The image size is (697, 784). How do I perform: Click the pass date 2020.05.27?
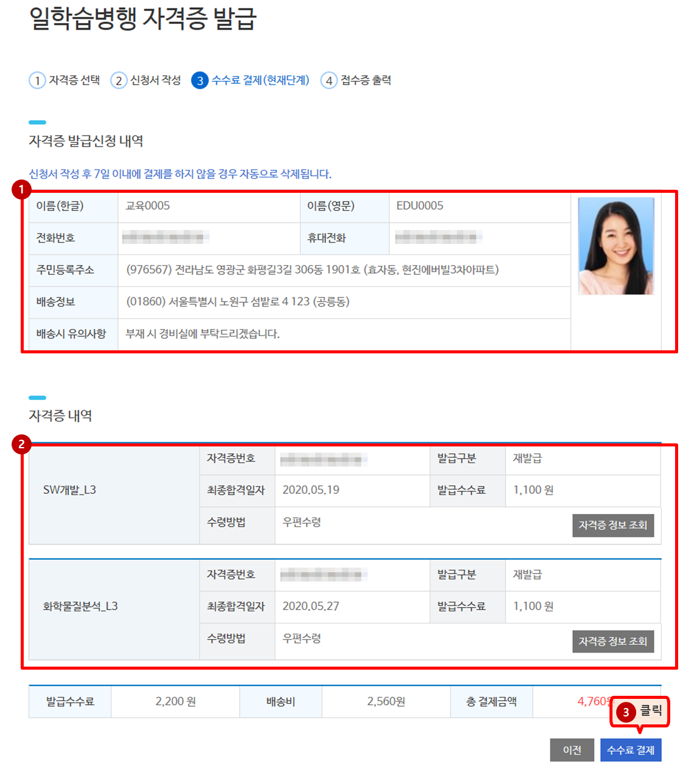[x=311, y=606]
